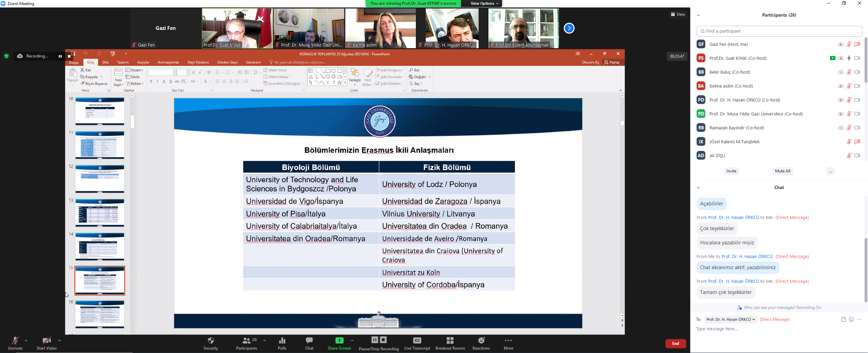Expand arrow beside Share Screen

(x=352, y=340)
